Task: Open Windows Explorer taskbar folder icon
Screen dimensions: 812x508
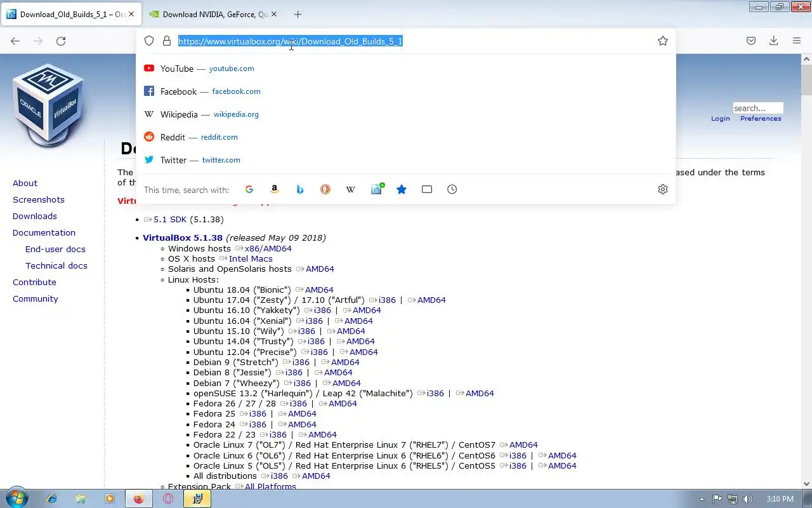Action: [81, 499]
